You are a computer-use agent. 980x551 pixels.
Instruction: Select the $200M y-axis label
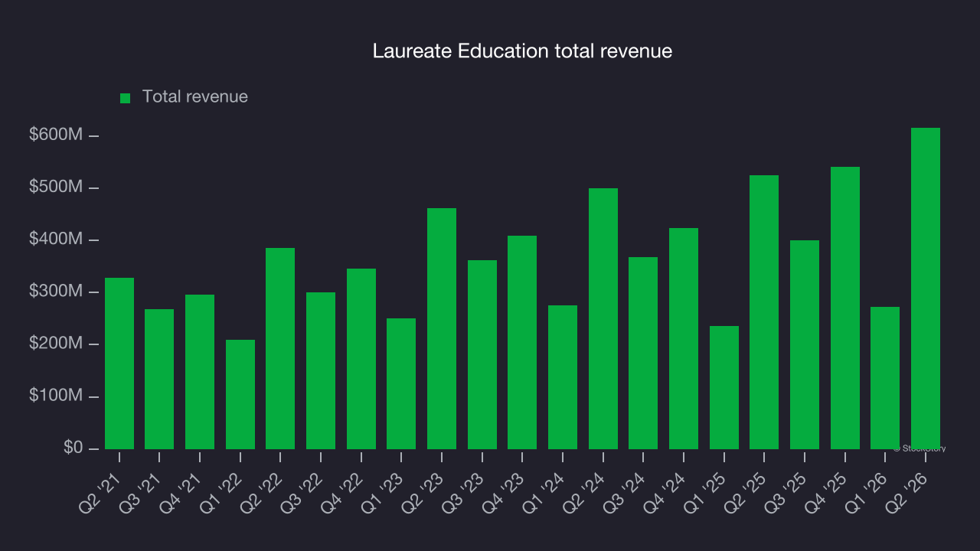coord(56,344)
